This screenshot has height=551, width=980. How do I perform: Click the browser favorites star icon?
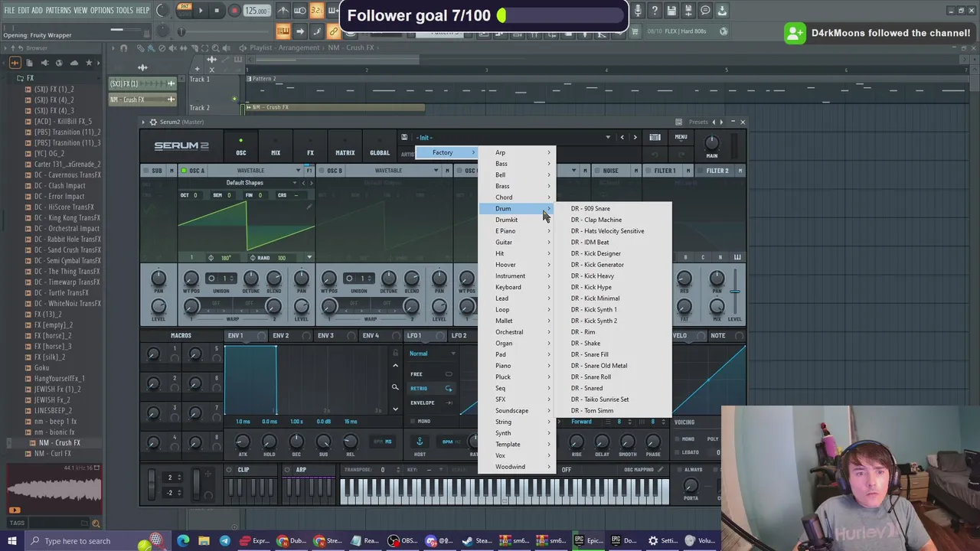[x=89, y=63]
